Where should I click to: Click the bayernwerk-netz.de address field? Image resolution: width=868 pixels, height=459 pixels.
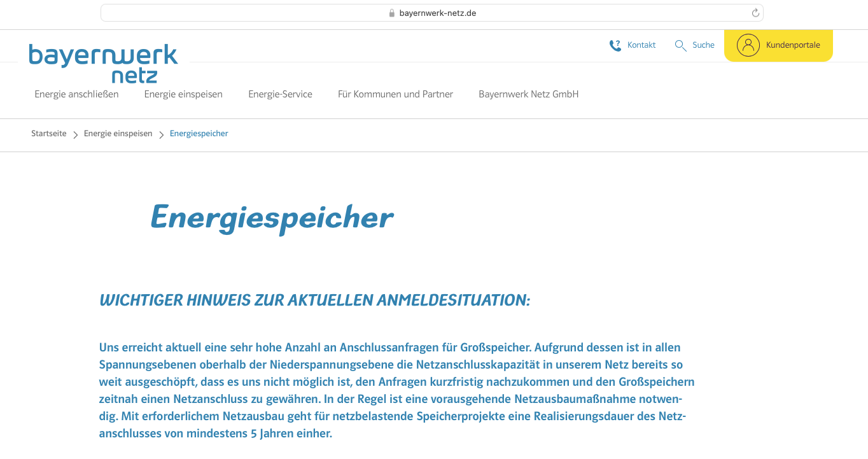pyautogui.click(x=437, y=13)
